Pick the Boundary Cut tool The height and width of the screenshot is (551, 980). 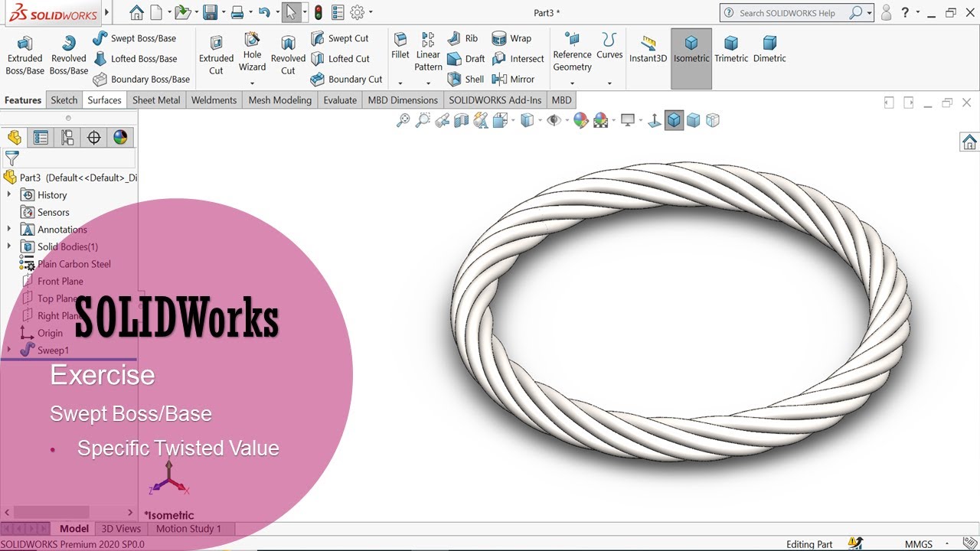[346, 79]
